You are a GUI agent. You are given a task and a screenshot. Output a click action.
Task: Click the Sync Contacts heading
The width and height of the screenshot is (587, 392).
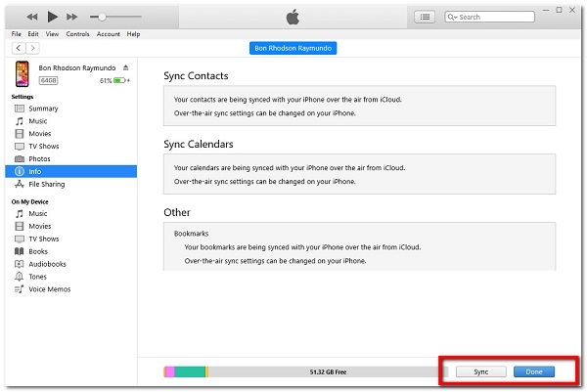196,76
